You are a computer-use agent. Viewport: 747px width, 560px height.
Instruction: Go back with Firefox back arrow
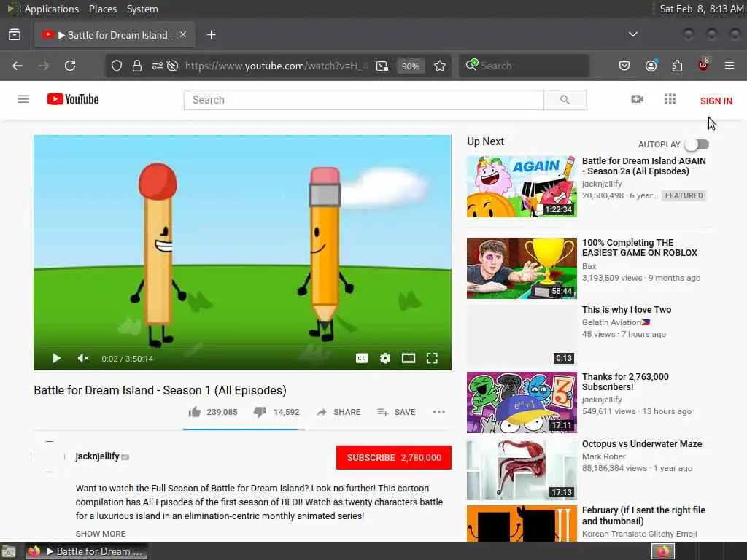(x=18, y=66)
